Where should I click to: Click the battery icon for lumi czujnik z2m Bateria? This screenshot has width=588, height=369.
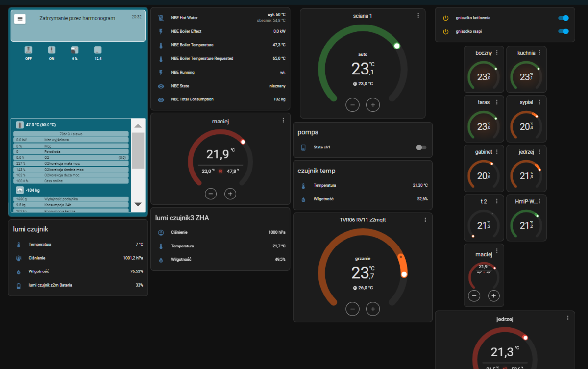pos(18,285)
